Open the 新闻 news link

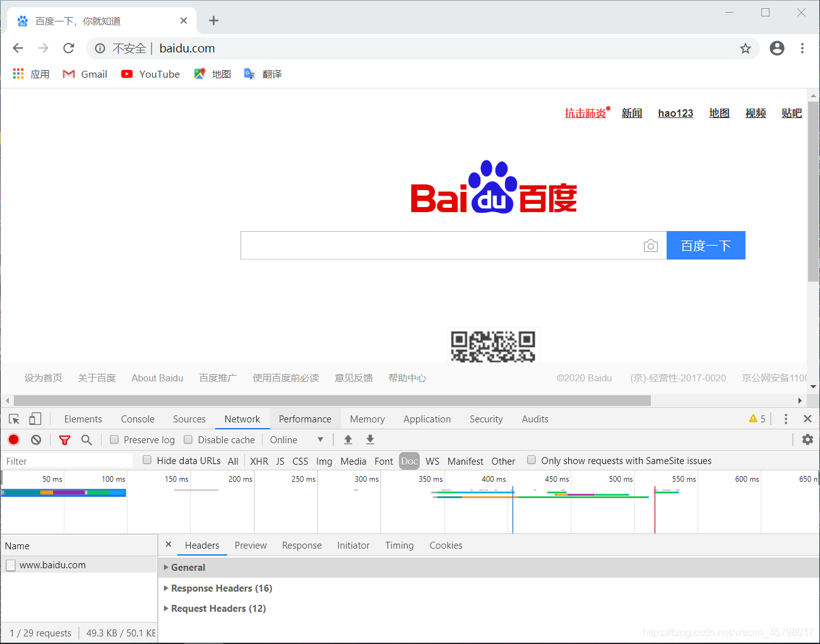pyautogui.click(x=631, y=113)
